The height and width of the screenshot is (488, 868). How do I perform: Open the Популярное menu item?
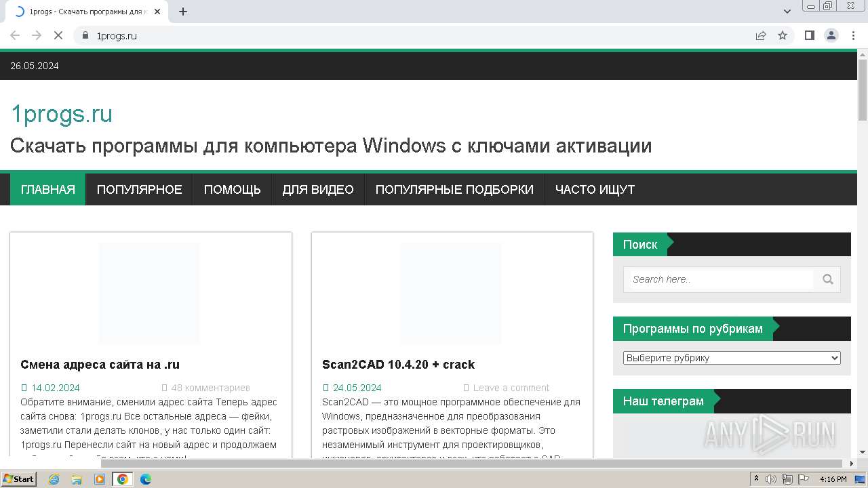[140, 190]
